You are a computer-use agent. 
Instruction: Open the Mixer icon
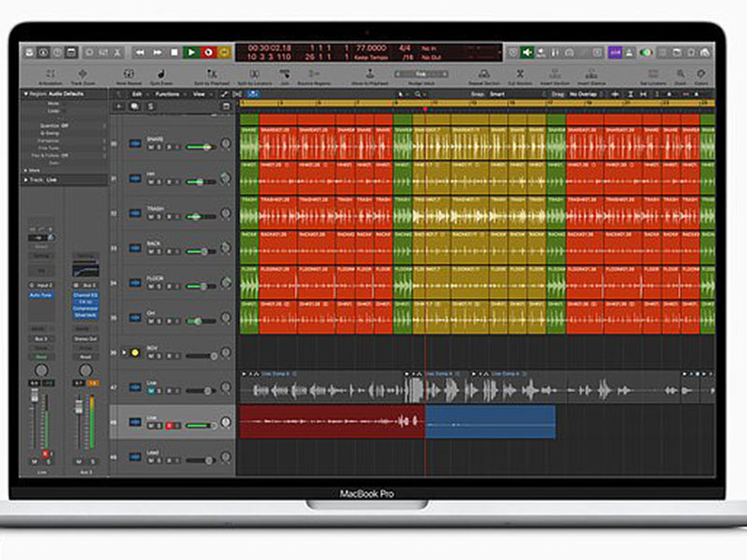[x=104, y=52]
